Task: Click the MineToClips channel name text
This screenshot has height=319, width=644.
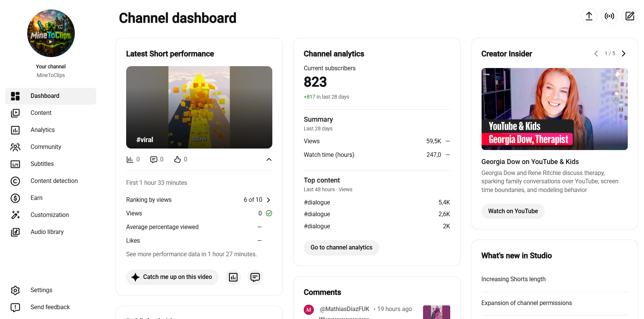Action: tap(51, 75)
